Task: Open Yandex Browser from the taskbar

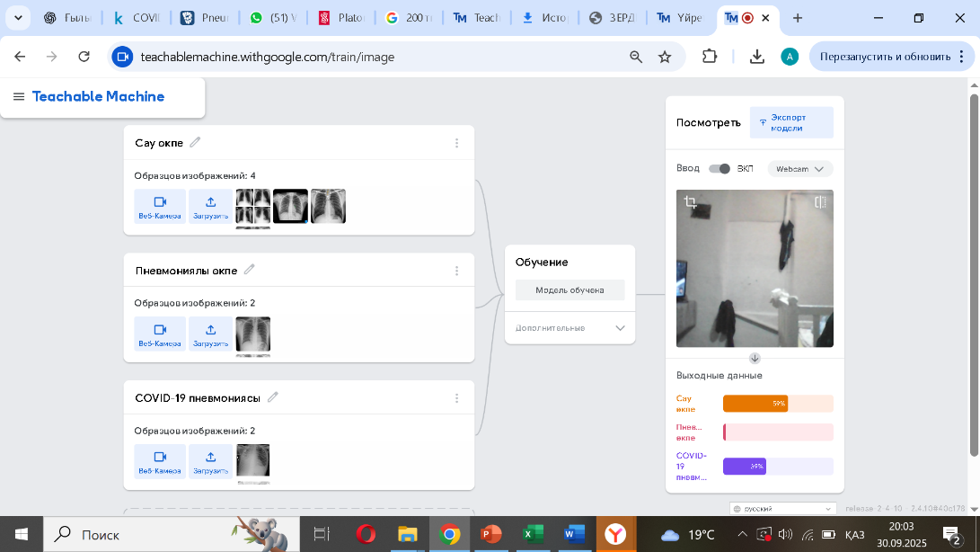Action: tap(615, 535)
